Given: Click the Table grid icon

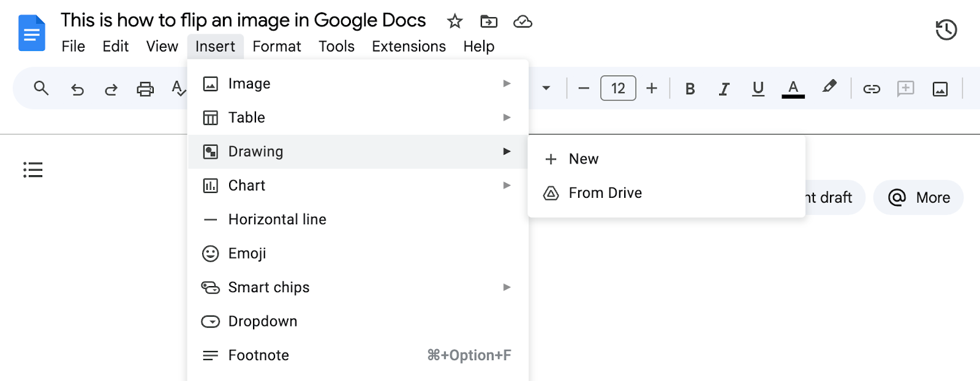Looking at the screenshot, I should [210, 118].
